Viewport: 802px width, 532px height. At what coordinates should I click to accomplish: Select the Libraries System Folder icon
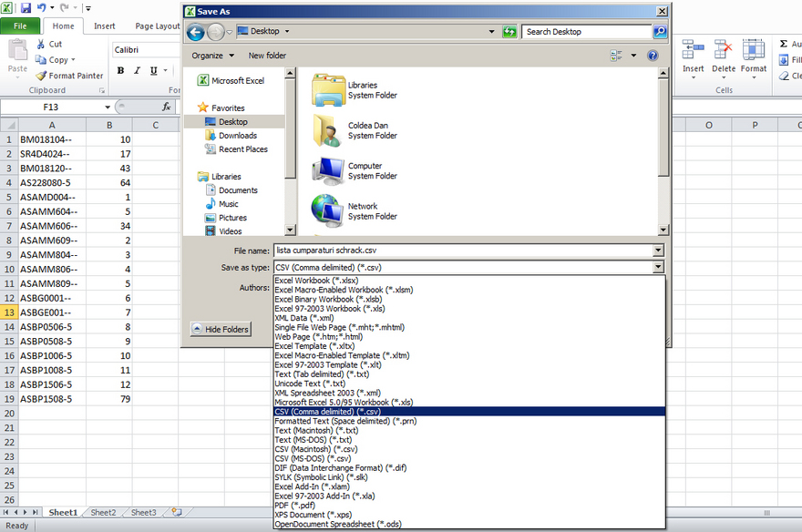coord(328,90)
